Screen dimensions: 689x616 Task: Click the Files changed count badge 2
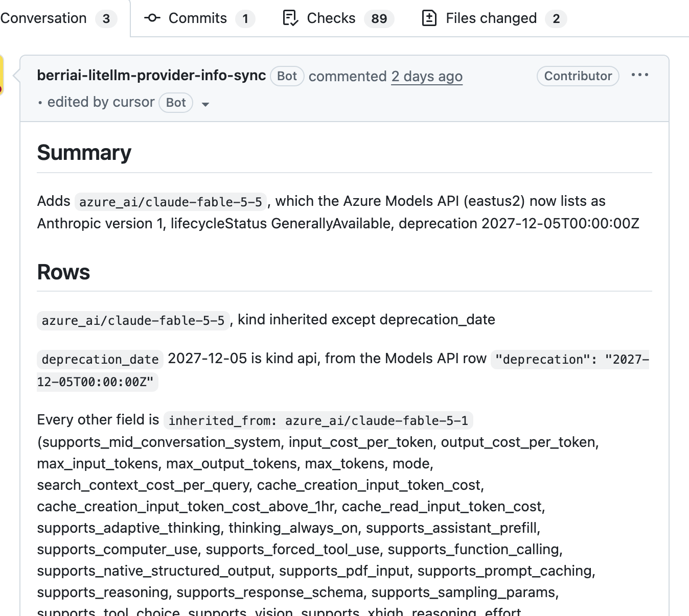[x=556, y=19]
